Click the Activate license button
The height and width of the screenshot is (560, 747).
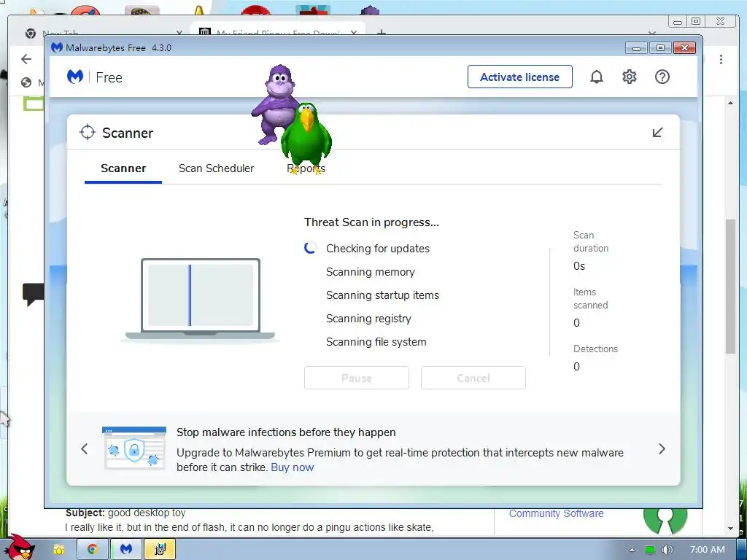[x=519, y=77]
